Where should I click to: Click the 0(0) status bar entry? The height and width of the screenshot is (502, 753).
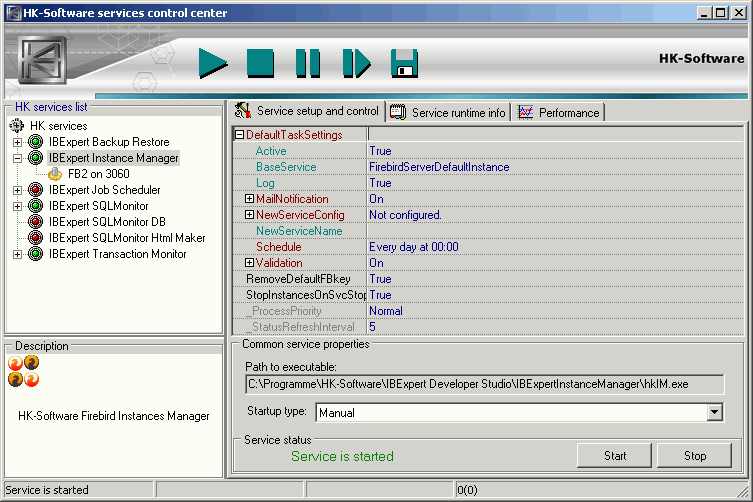click(x=467, y=490)
